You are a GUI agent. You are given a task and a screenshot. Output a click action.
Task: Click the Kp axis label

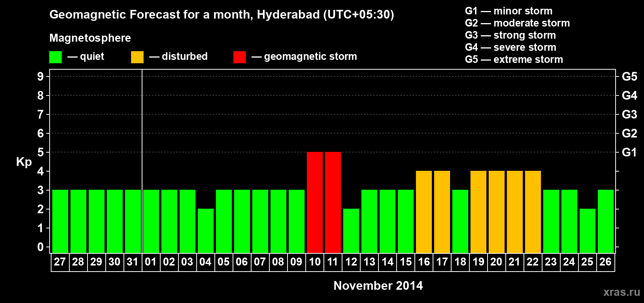[24, 162]
